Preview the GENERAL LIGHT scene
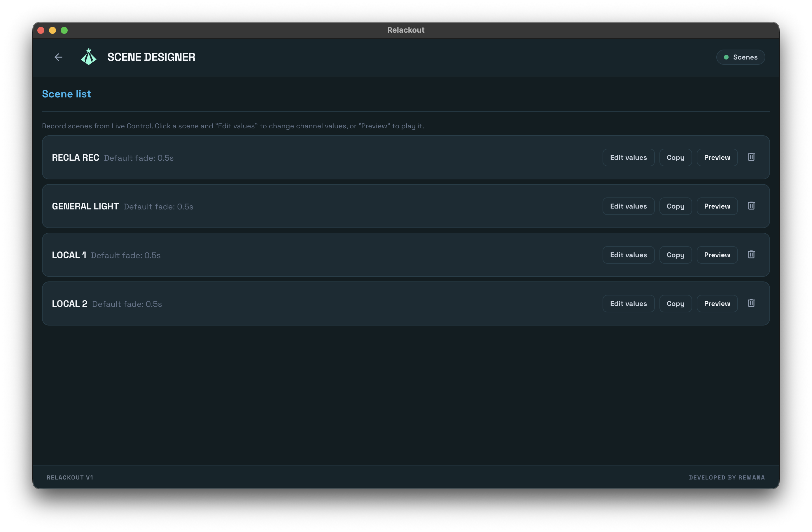 pos(717,206)
